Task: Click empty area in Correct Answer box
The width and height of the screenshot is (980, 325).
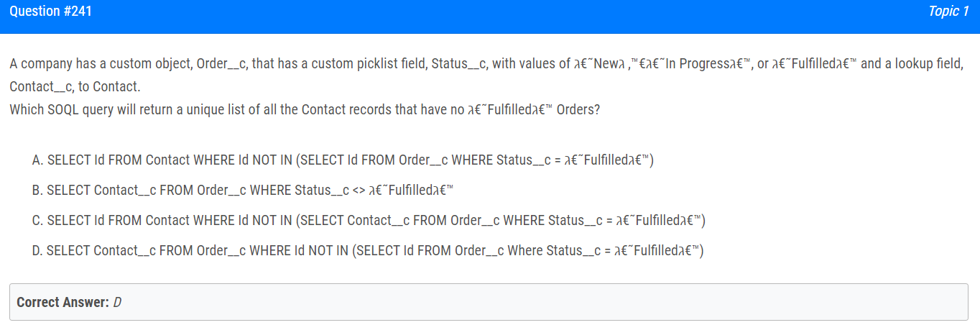Action: tap(546, 302)
